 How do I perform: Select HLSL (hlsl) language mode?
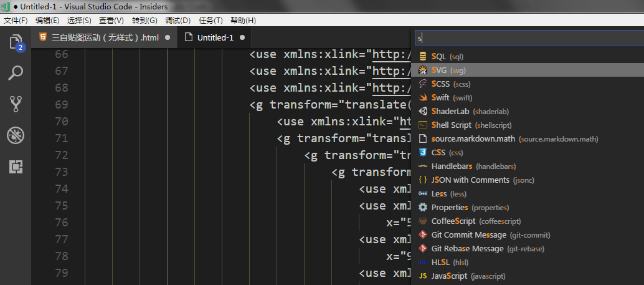pos(528,262)
